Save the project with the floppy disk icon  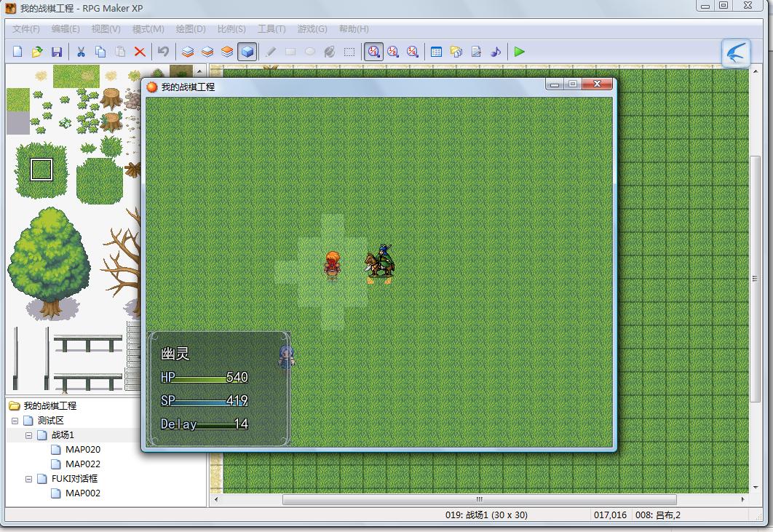pos(57,52)
